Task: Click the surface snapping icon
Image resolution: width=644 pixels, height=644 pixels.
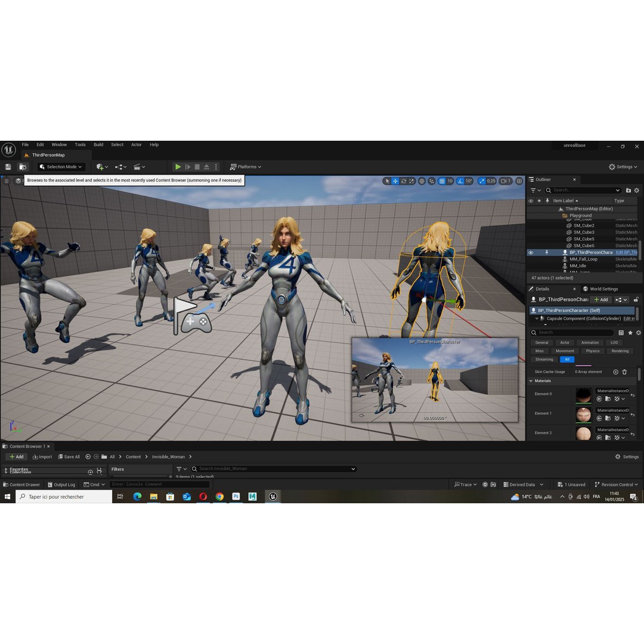Action: tap(432, 181)
